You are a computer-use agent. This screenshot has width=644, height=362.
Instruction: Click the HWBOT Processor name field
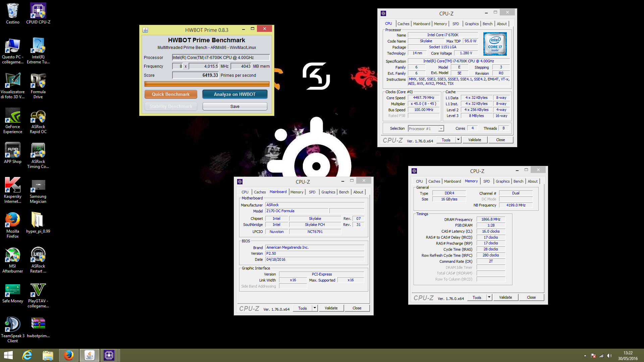pos(221,57)
